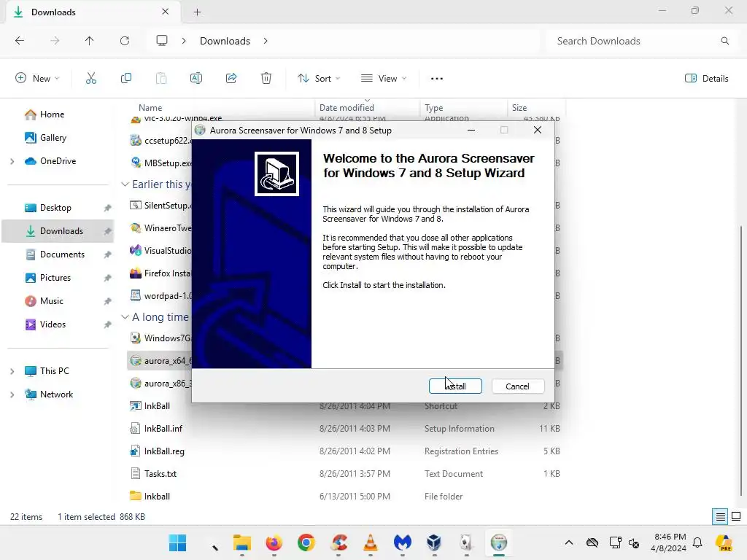The height and width of the screenshot is (560, 747).
Task: Select the MBSetup.exe file
Action: [x=160, y=163]
